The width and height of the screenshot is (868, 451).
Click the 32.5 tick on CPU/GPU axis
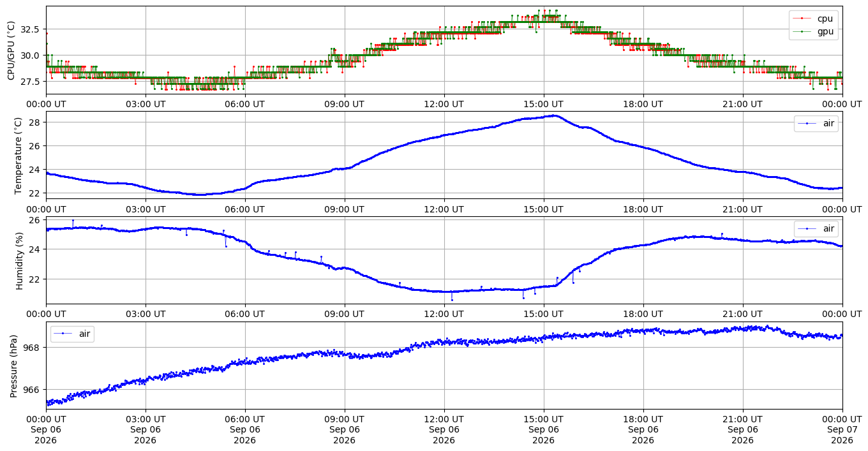32,29
